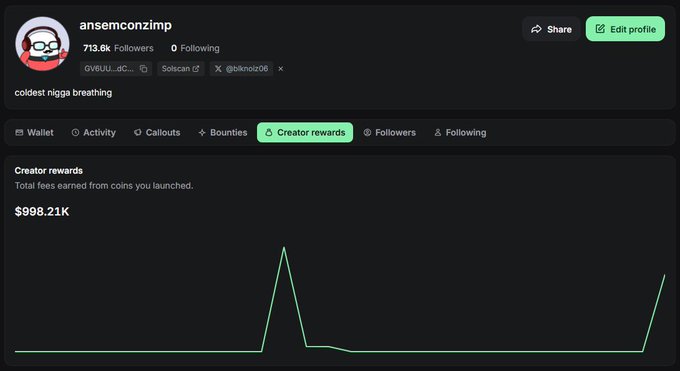Viewport: 680px width, 371px height.
Task: Switch to the Wallet tab
Action: (34, 132)
